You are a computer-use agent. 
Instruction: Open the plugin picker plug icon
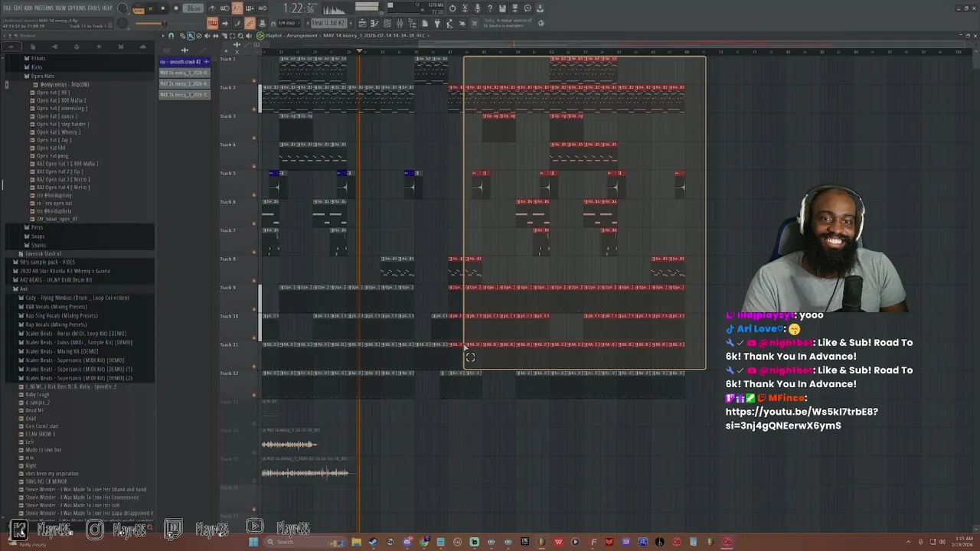point(437,23)
